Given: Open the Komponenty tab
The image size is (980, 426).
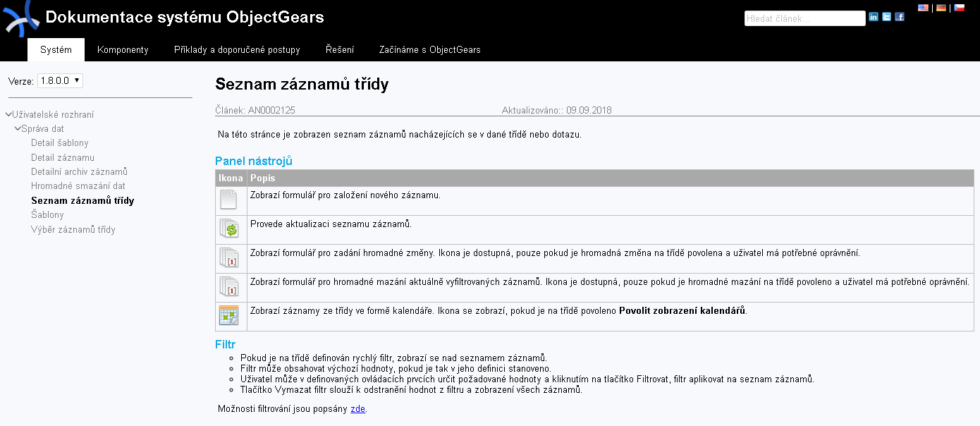Looking at the screenshot, I should [123, 50].
